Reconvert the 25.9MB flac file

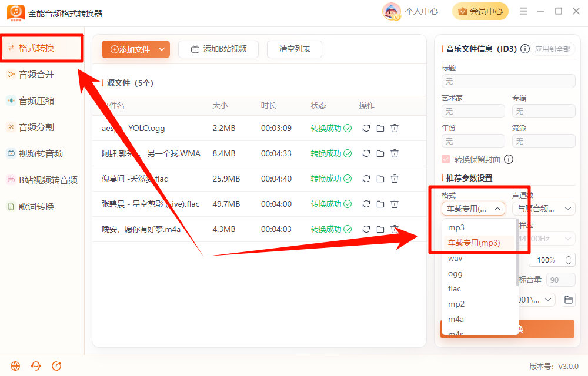coord(366,179)
